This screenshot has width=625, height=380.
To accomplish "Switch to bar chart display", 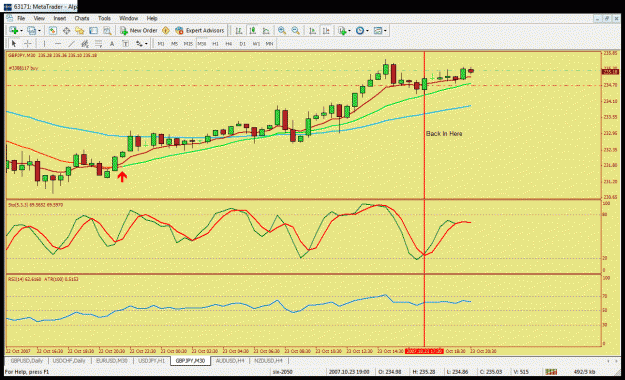I will pyautogui.click(x=239, y=31).
